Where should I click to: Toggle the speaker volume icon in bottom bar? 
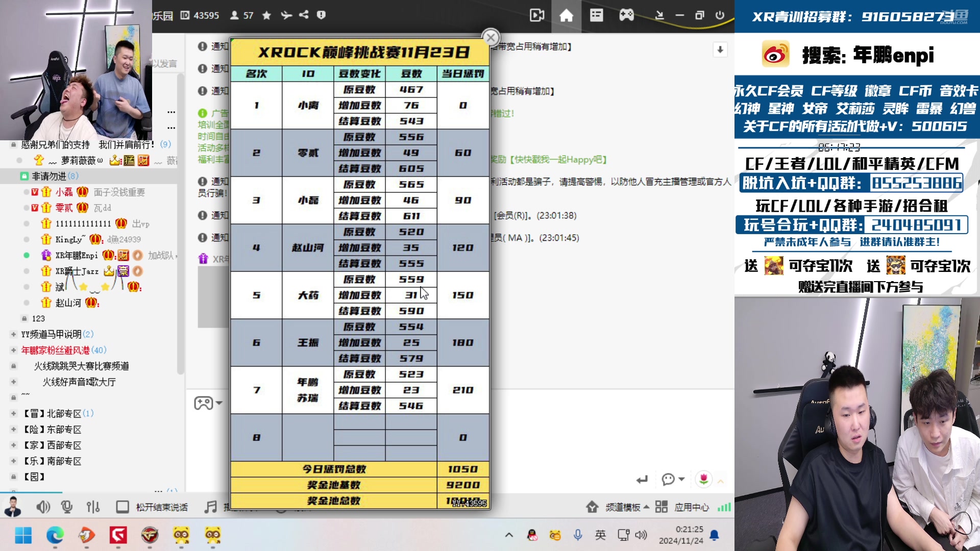[x=43, y=507]
